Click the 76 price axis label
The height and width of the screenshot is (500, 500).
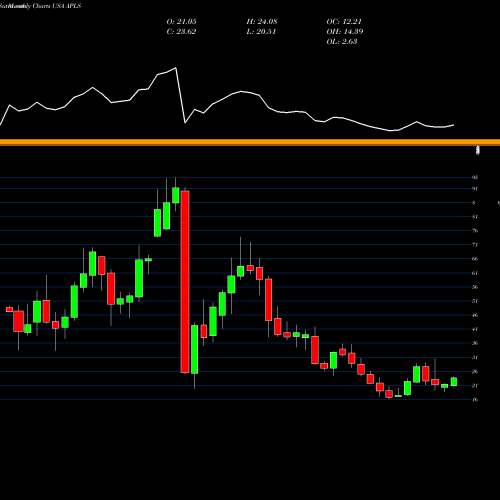point(475,231)
